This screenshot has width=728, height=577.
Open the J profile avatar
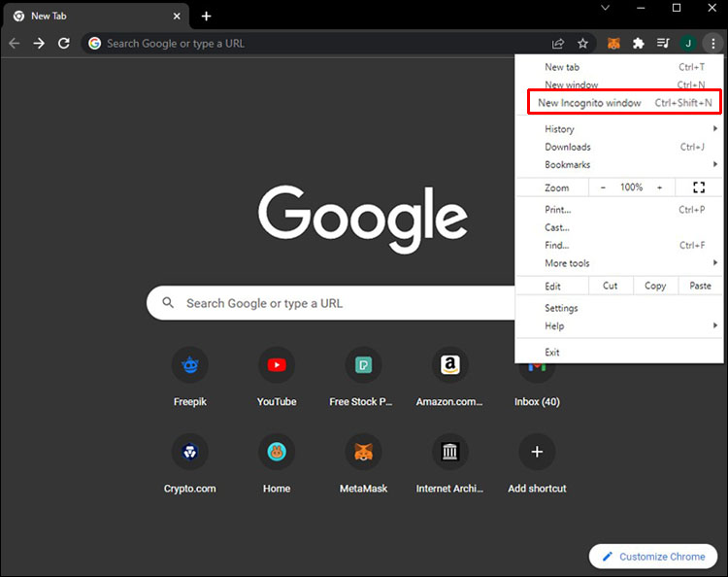[x=688, y=44]
